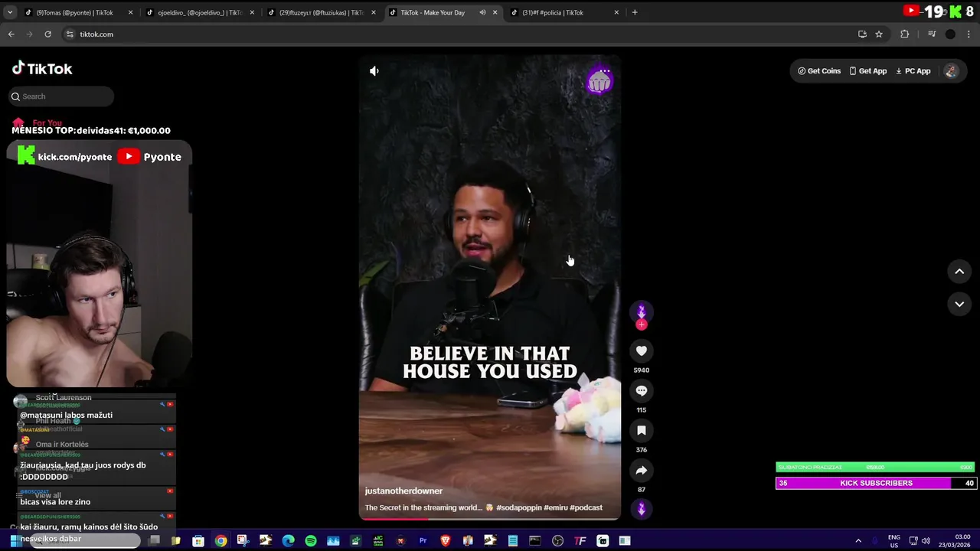Go to previous video with up chevron
This screenshot has width=980, height=551.
point(959,272)
